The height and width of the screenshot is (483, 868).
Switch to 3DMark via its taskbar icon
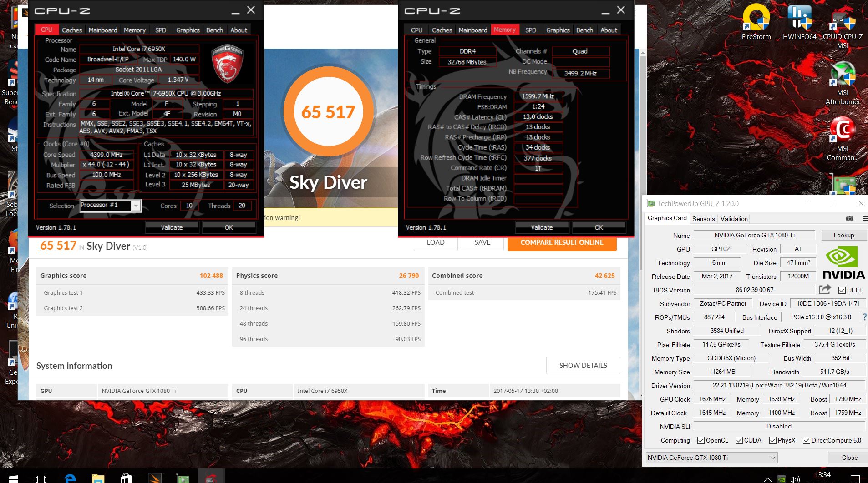(154, 477)
